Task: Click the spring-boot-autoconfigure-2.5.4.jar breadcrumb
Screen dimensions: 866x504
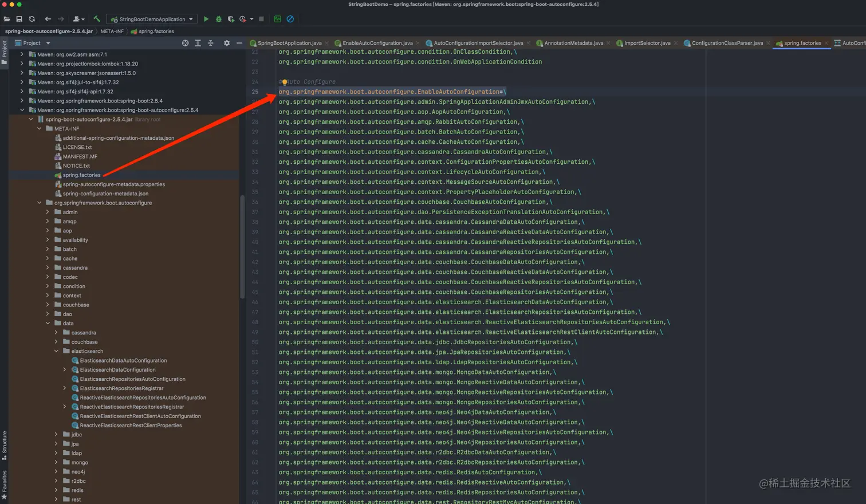Action: pos(49,31)
